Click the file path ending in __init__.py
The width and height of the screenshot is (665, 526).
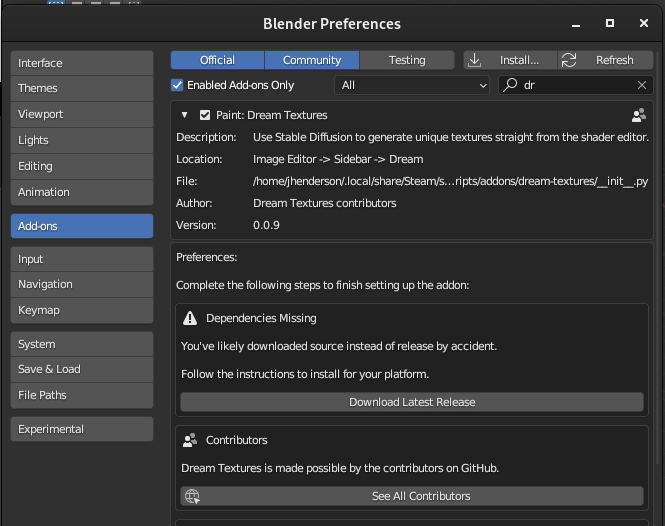coord(450,181)
